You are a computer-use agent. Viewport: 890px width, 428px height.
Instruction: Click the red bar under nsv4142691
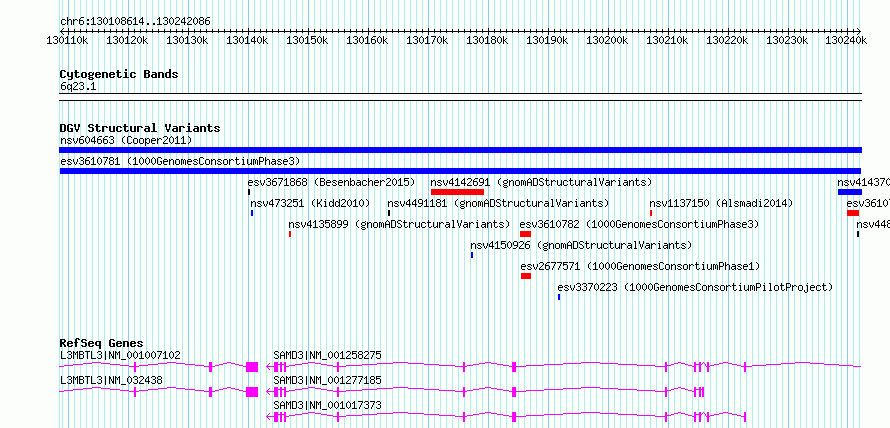point(457,192)
